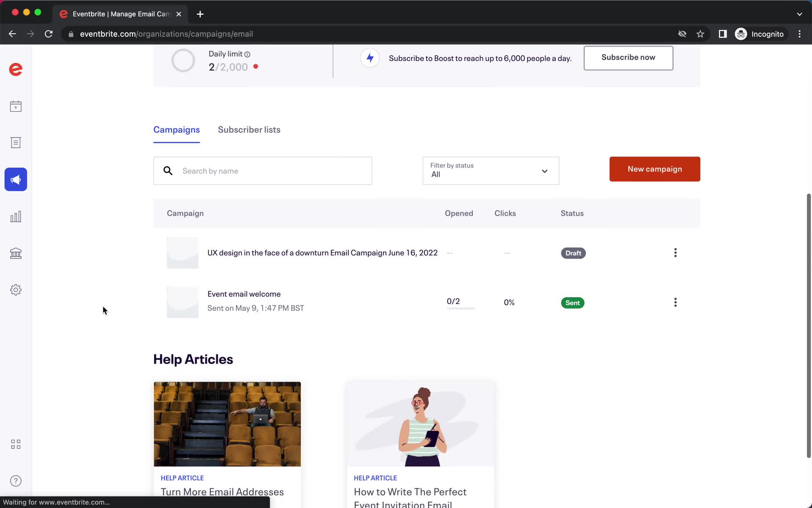Open the Help question mark icon
812x508 pixels.
click(16, 481)
